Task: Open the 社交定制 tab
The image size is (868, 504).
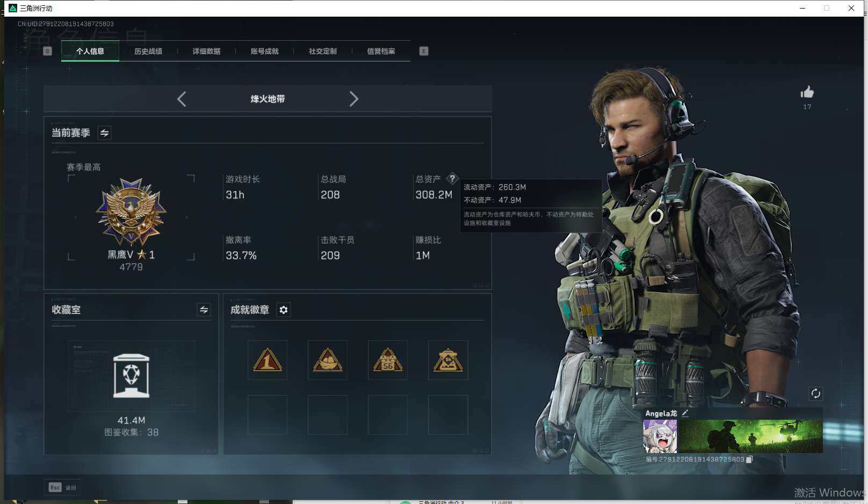Action: [x=322, y=51]
